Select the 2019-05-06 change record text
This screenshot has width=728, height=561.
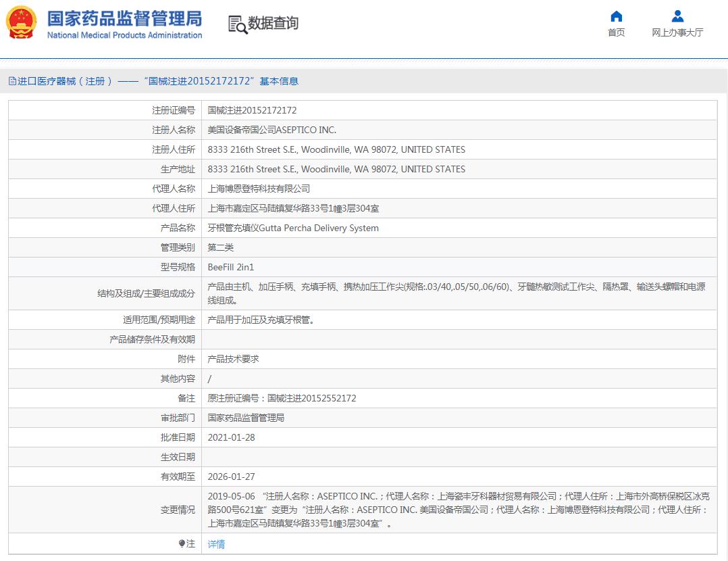(459, 510)
